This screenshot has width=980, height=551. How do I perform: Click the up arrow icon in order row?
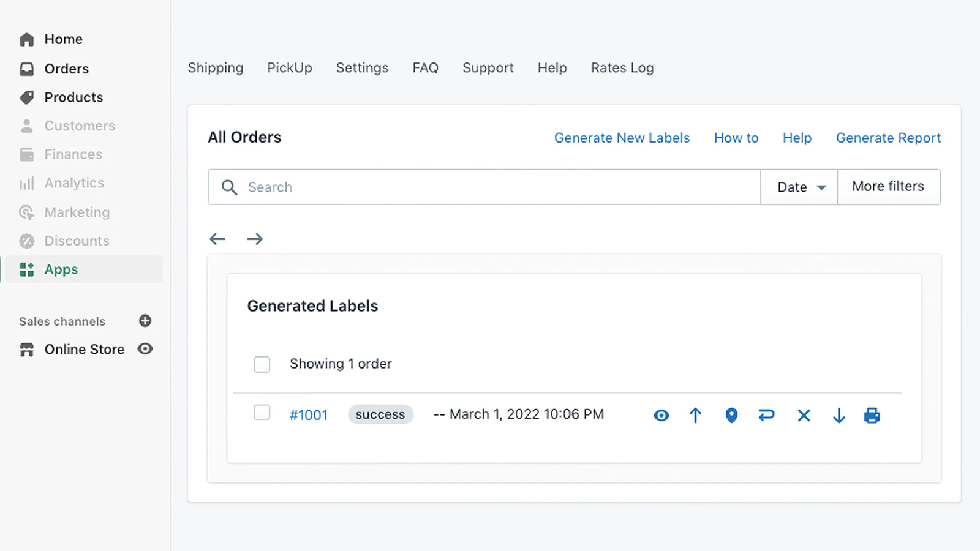tap(695, 416)
